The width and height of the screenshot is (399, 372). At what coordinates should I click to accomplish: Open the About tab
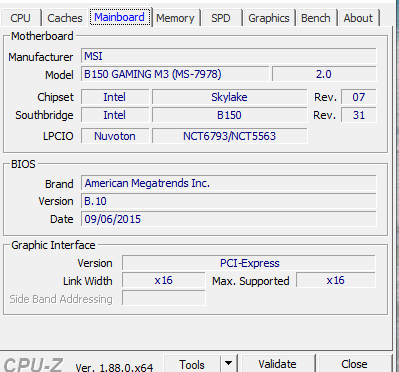(x=358, y=18)
